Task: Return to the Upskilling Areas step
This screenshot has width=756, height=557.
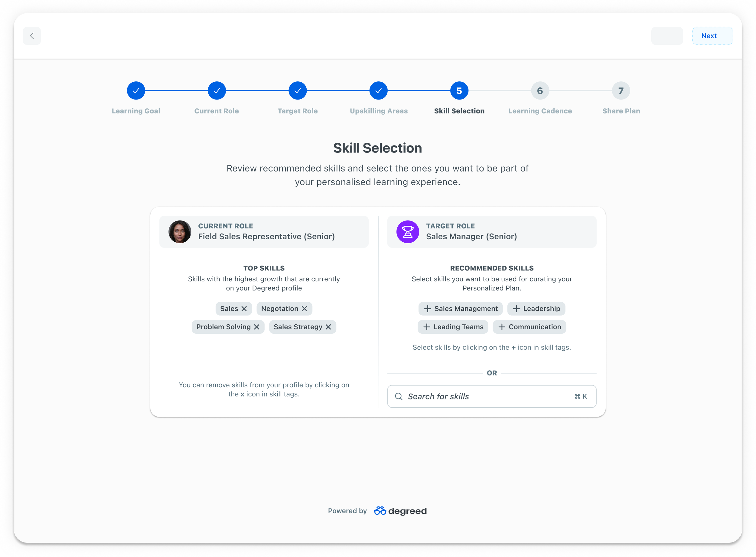Action: click(379, 91)
